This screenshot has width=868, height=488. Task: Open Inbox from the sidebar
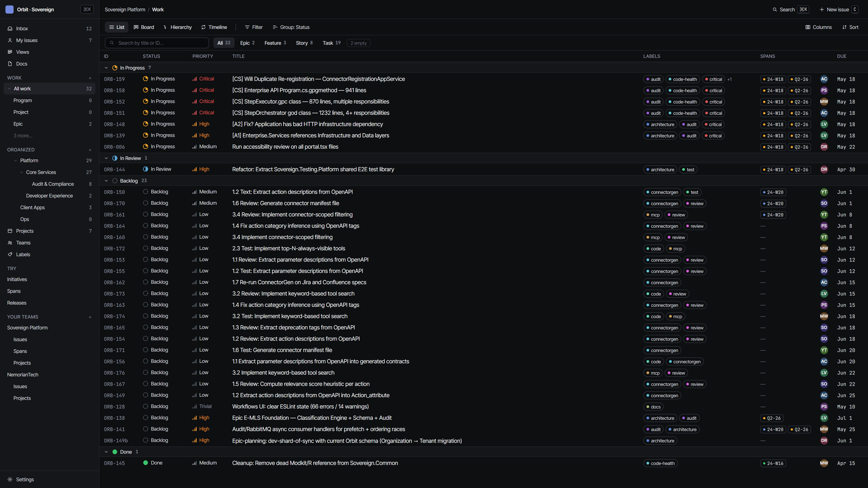tap(50, 29)
